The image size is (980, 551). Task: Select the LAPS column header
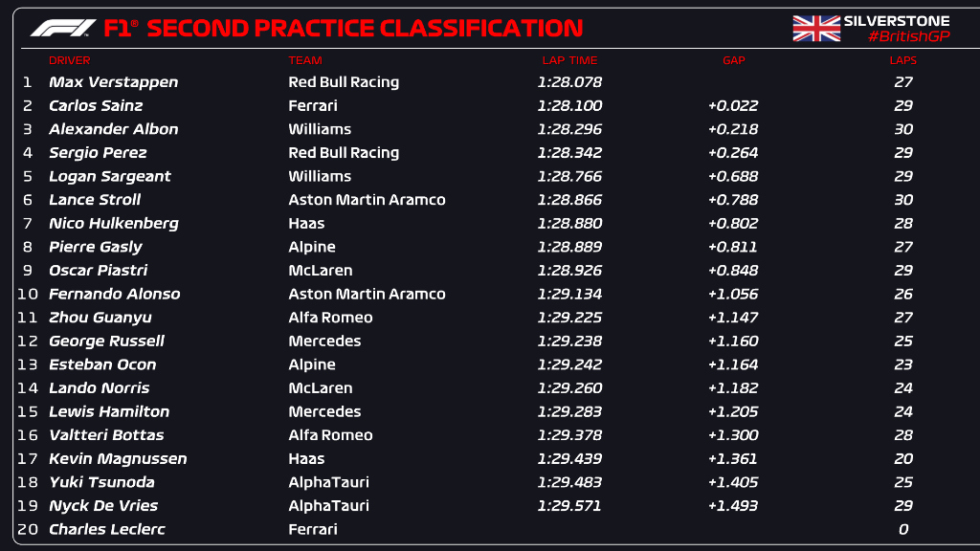click(x=903, y=60)
